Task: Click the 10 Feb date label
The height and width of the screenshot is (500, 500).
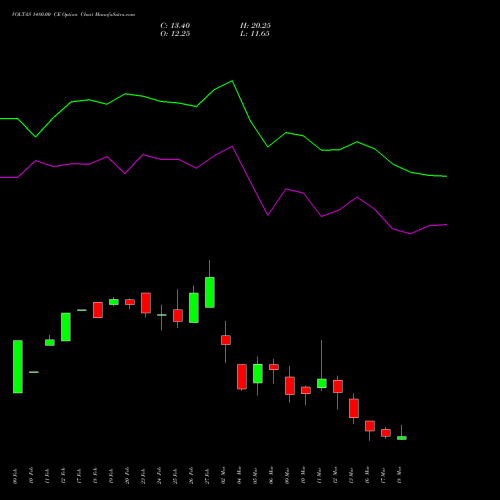Action: [32, 476]
